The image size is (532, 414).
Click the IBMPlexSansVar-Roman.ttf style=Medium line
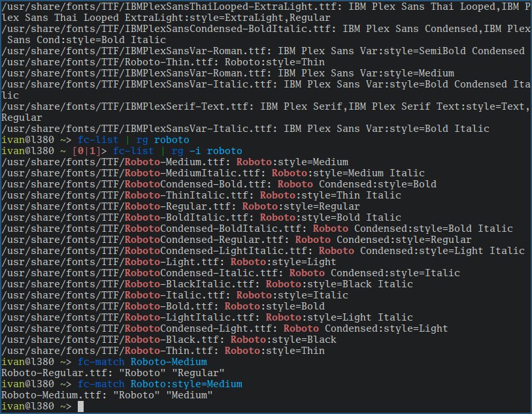click(227, 73)
